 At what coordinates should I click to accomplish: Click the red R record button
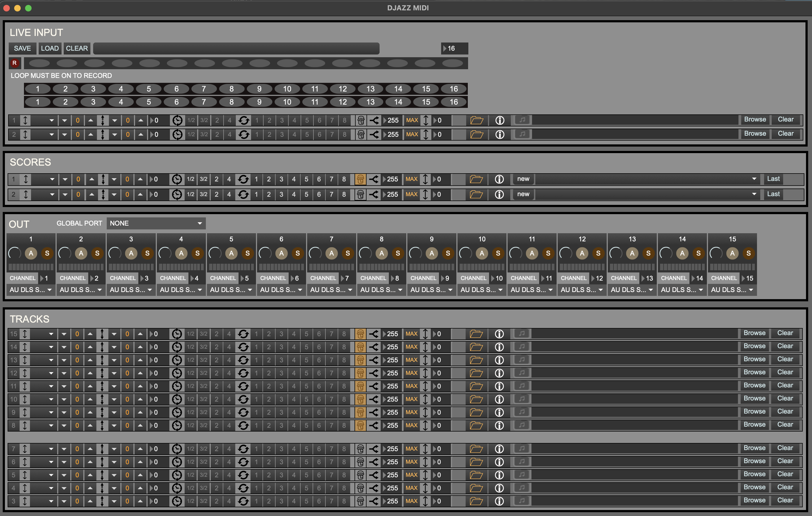click(14, 63)
